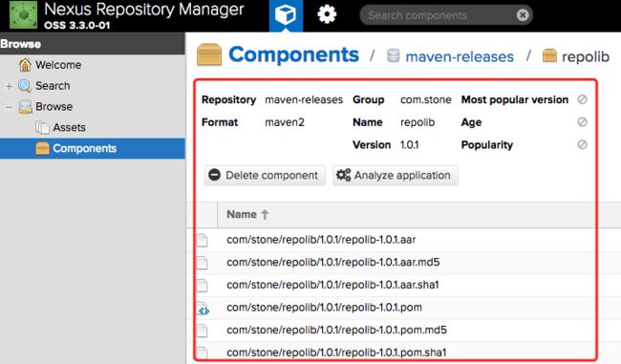Click the maven-releases database icon

tap(393, 55)
